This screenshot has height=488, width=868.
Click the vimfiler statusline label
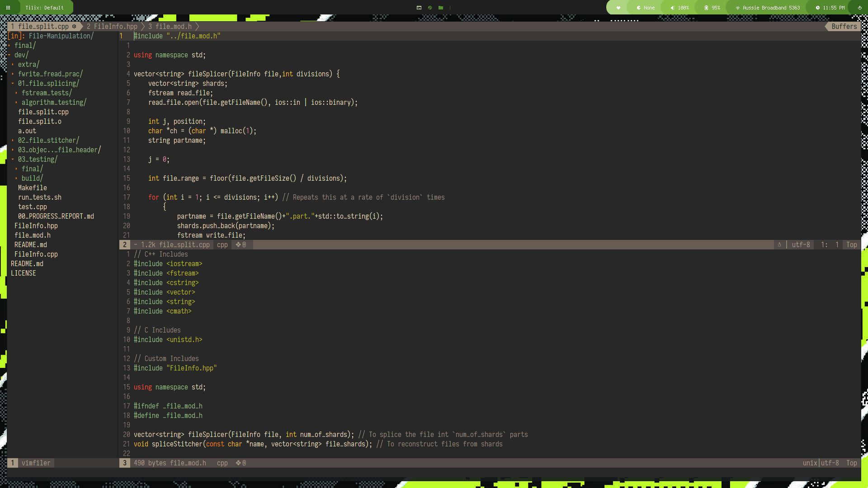click(36, 463)
